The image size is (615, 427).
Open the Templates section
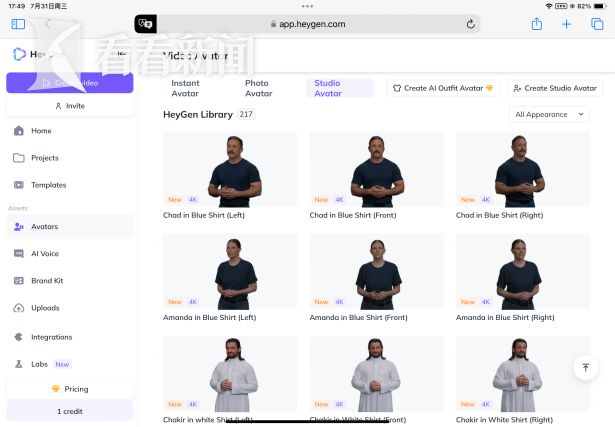click(x=70, y=185)
